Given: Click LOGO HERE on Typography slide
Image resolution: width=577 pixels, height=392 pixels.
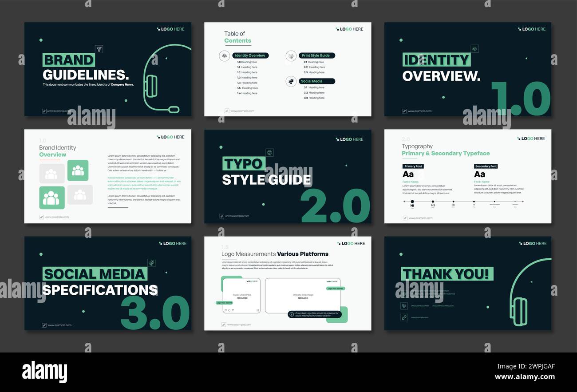Looking at the screenshot, I should [x=531, y=139].
